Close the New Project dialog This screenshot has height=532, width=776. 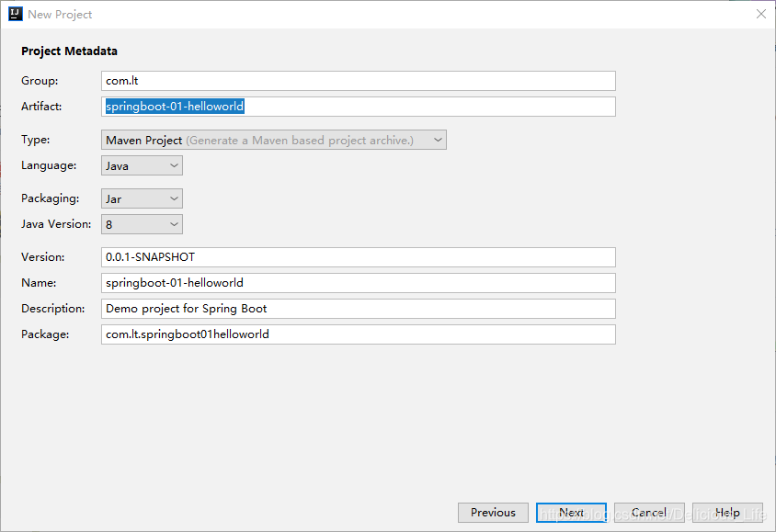pos(760,14)
